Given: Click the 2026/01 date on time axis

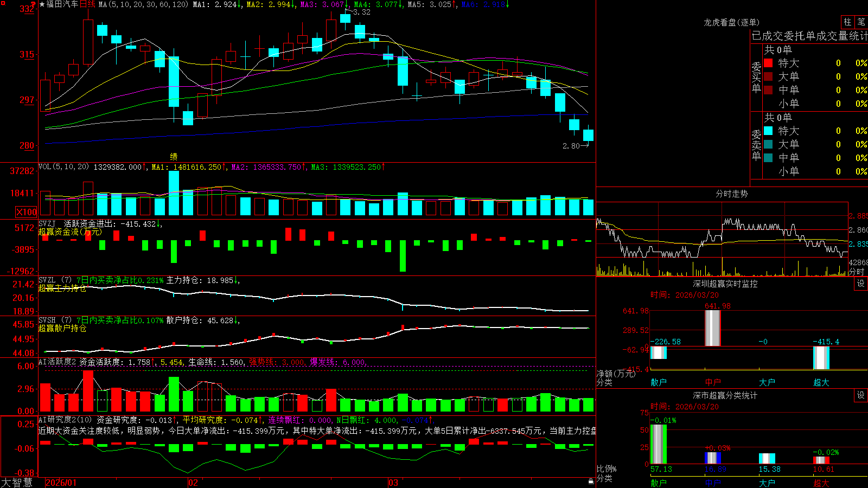Looking at the screenshot, I should 61,483.
